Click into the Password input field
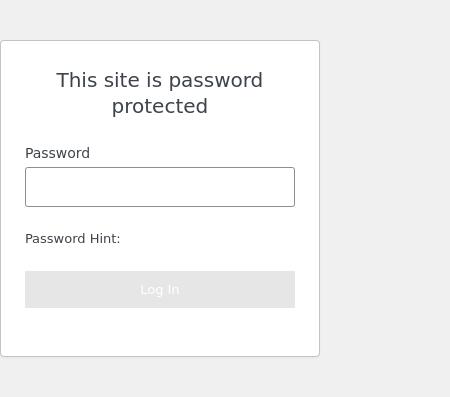The image size is (450, 397). [x=160, y=187]
